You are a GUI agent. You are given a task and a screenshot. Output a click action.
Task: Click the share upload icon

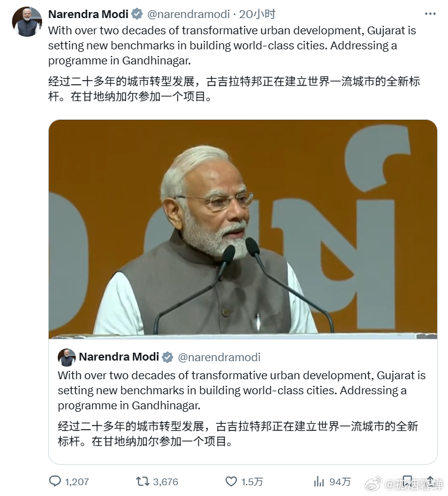tap(430, 481)
